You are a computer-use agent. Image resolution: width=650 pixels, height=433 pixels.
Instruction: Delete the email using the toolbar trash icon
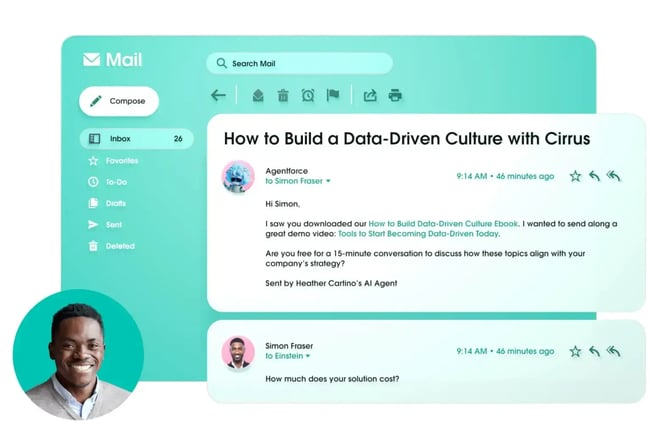coord(283,96)
